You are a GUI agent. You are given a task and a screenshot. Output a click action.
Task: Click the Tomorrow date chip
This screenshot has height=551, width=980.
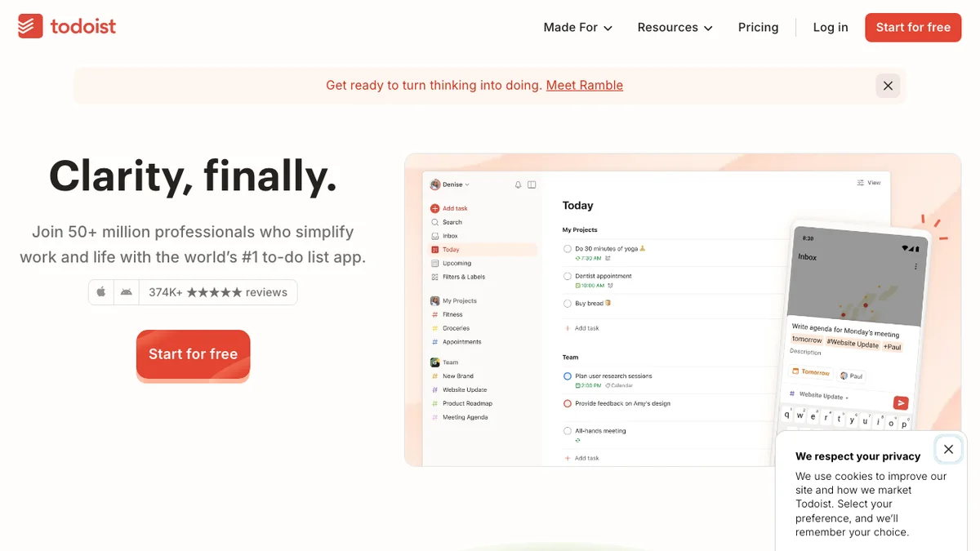[x=811, y=372]
